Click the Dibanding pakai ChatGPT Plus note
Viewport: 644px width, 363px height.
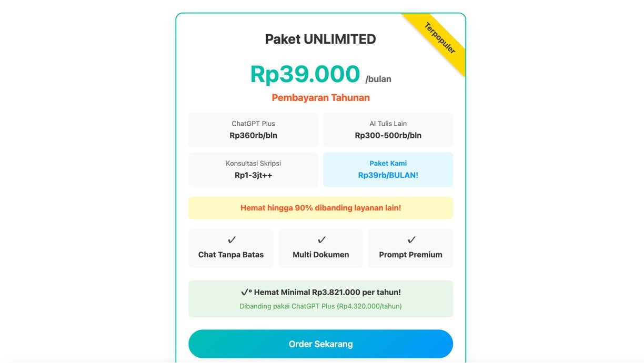point(320,306)
